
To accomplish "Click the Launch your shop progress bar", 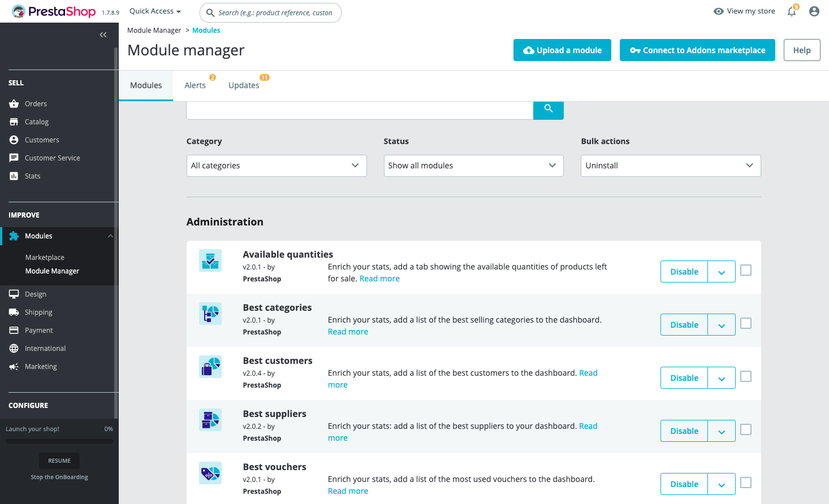I will (x=59, y=441).
